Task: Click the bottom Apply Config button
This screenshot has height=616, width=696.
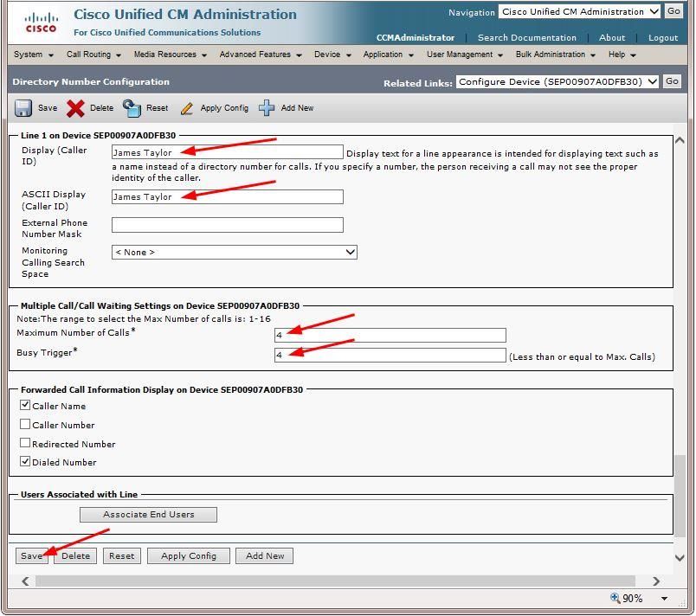Action: pos(189,555)
